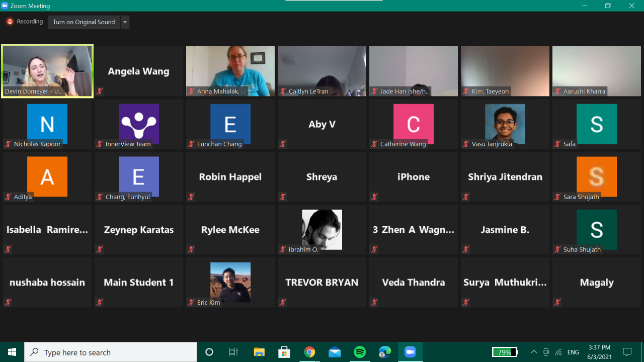Click the muted mic icon on Robin Happel's tile
Screen dimensions: 644x362
[191, 197]
